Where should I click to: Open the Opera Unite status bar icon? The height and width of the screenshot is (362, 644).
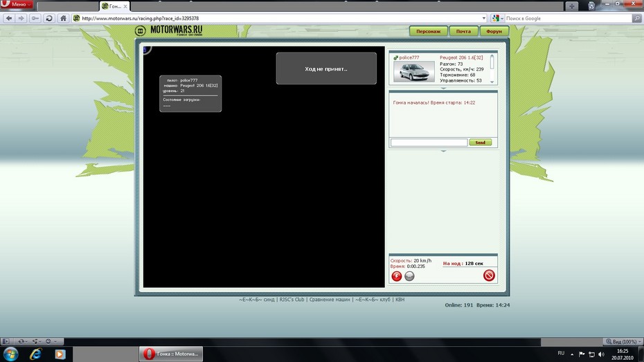click(36, 341)
